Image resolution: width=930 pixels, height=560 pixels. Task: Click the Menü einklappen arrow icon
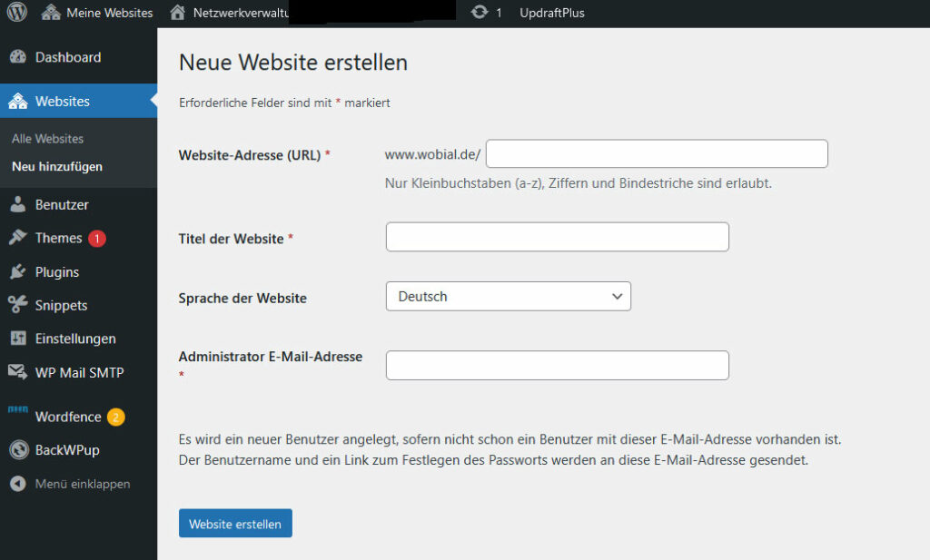coord(18,484)
